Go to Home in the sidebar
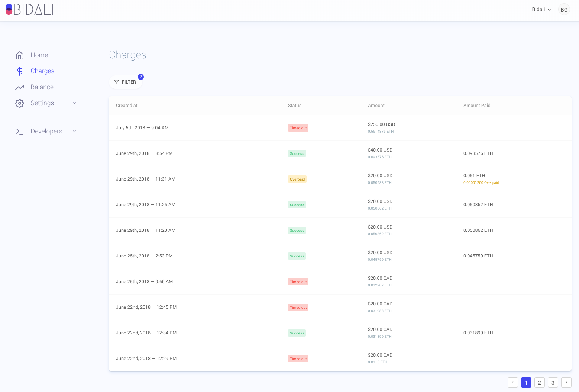This screenshot has width=579, height=392. click(39, 55)
